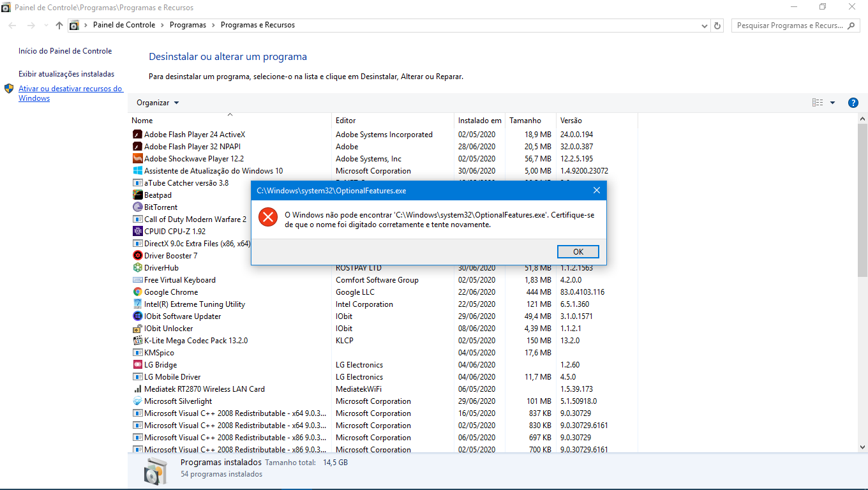Click the up-one-level arrow
The image size is (868, 490).
(x=59, y=26)
